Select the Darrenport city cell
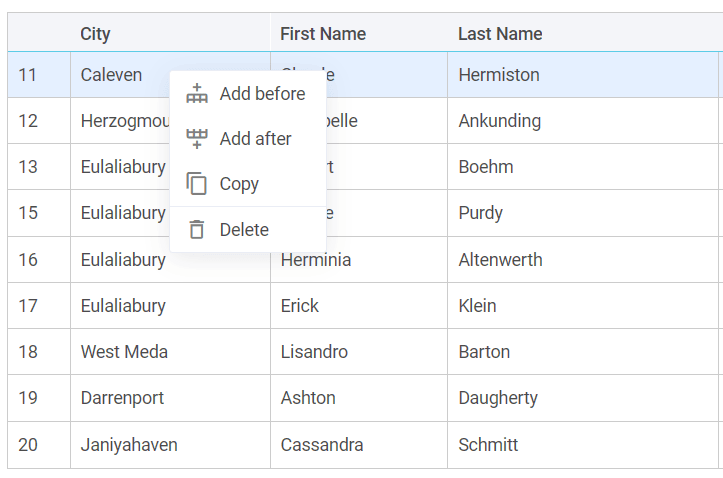 click(122, 398)
